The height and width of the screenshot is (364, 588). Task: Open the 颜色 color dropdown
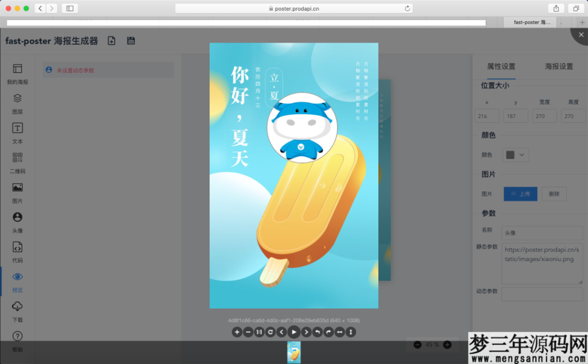coord(515,154)
